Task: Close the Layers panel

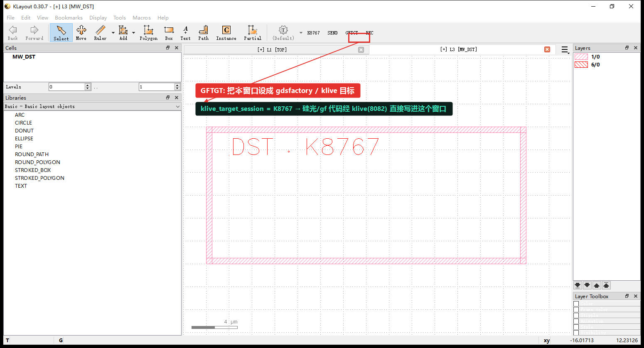Action: pyautogui.click(x=636, y=48)
